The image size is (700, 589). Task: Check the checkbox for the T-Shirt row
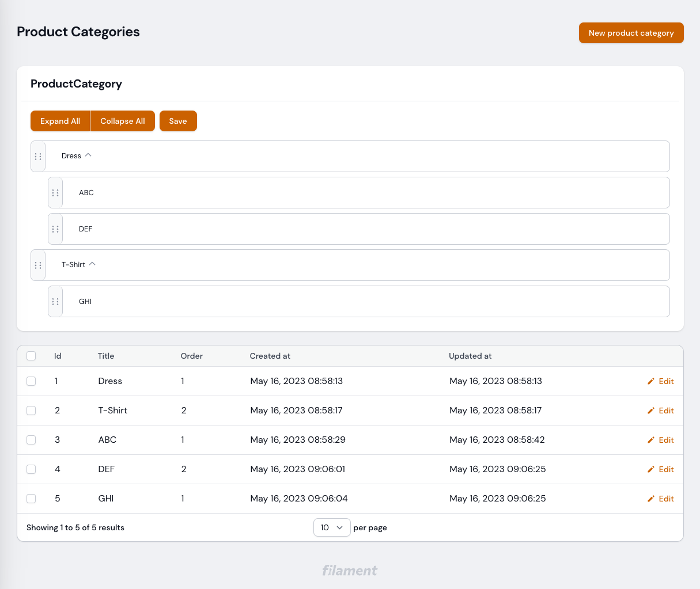coord(31,410)
